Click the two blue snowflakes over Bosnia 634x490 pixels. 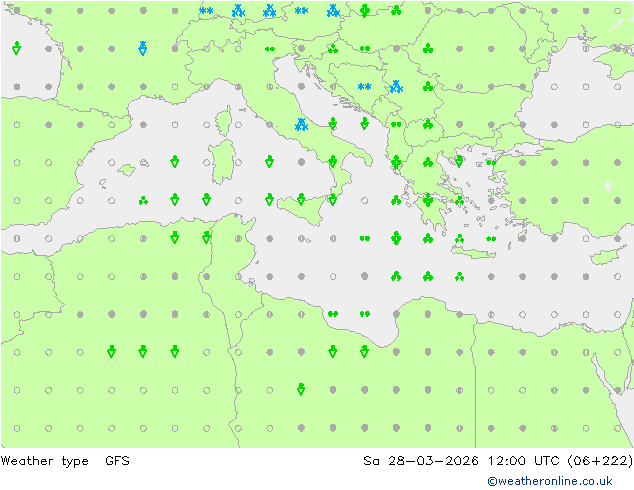364,87
